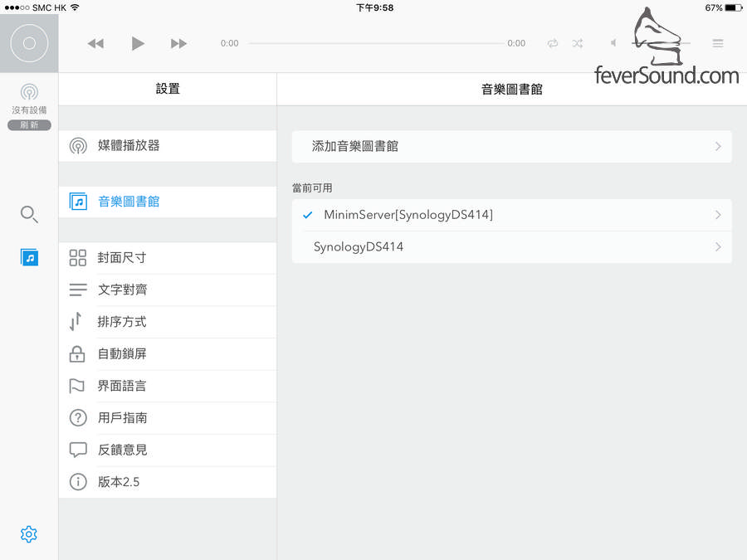Click the 文字對齊 lines icon

[x=78, y=290]
